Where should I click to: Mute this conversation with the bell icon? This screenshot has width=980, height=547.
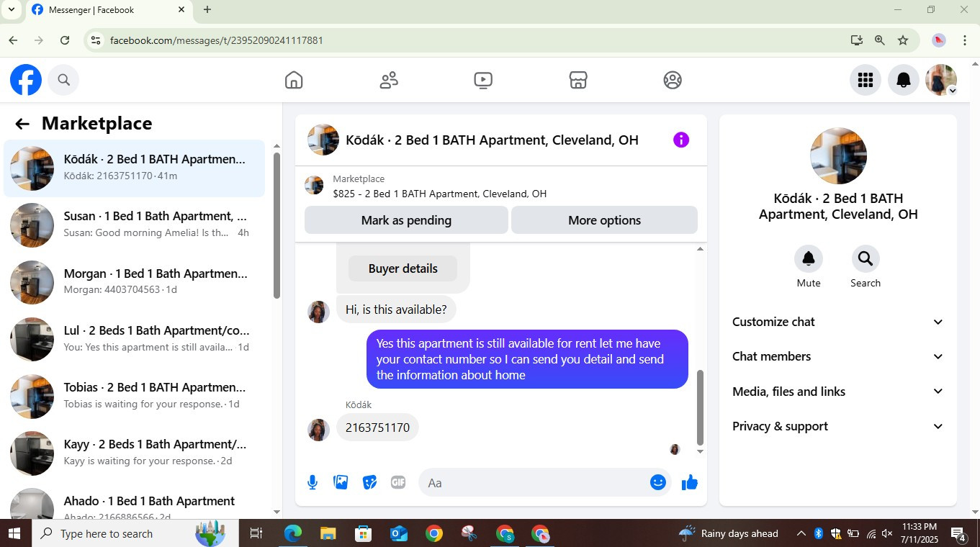coord(809,259)
